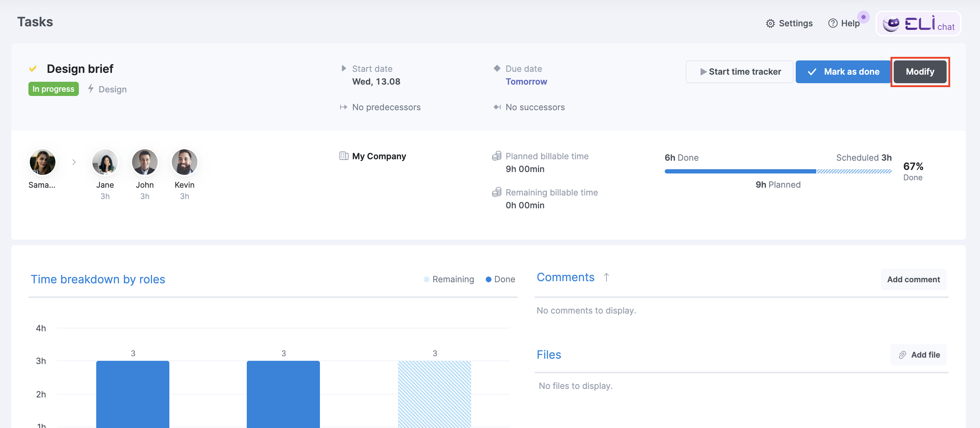Click the No successors arrow icon

[x=497, y=107]
